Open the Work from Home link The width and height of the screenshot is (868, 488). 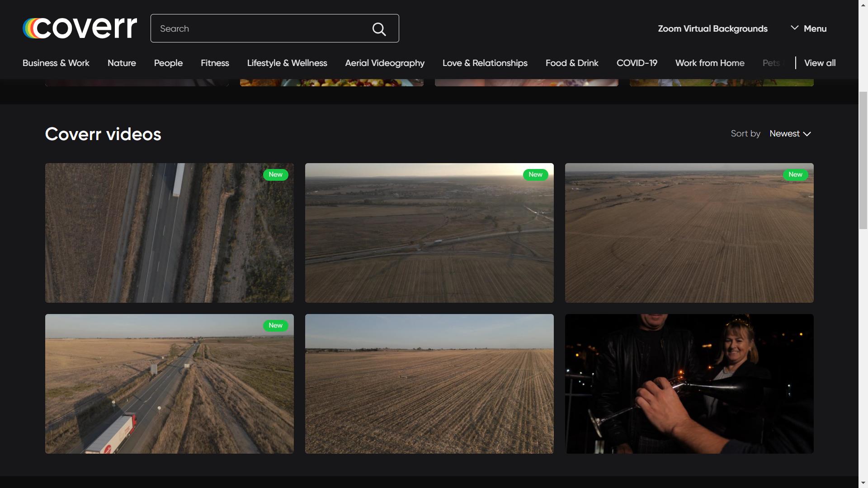click(710, 63)
